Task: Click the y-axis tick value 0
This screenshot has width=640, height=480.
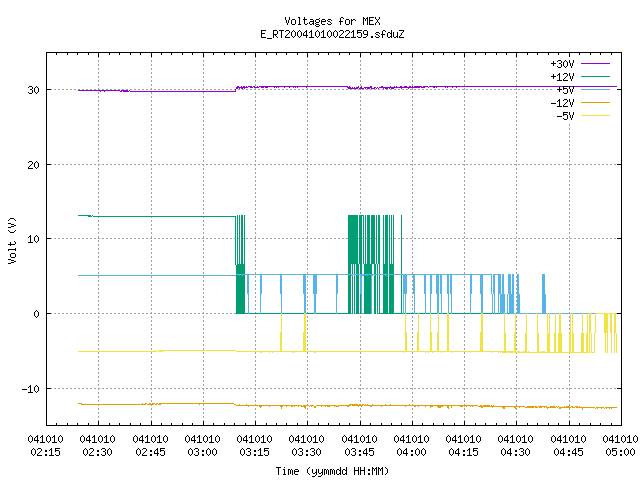Action: point(36,314)
